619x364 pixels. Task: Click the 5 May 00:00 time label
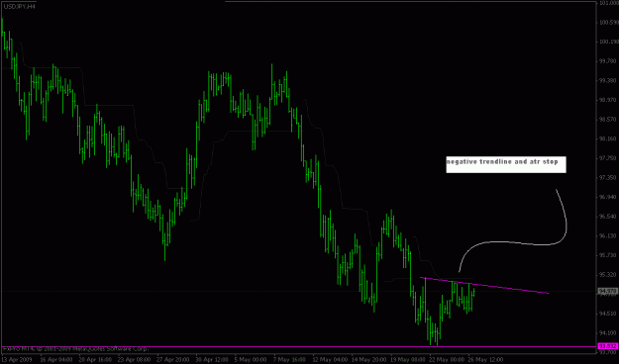click(x=251, y=360)
